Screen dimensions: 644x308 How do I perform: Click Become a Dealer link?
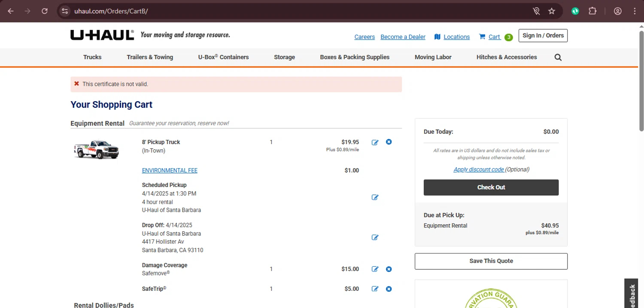click(403, 37)
